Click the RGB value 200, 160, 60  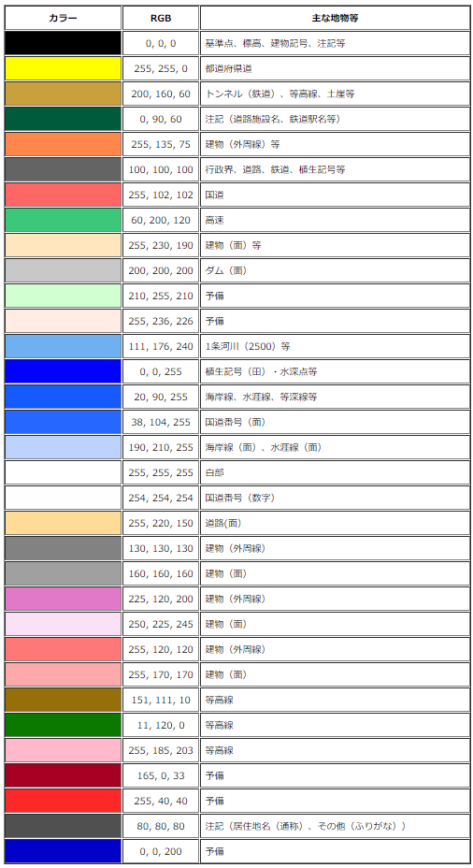tap(161, 94)
